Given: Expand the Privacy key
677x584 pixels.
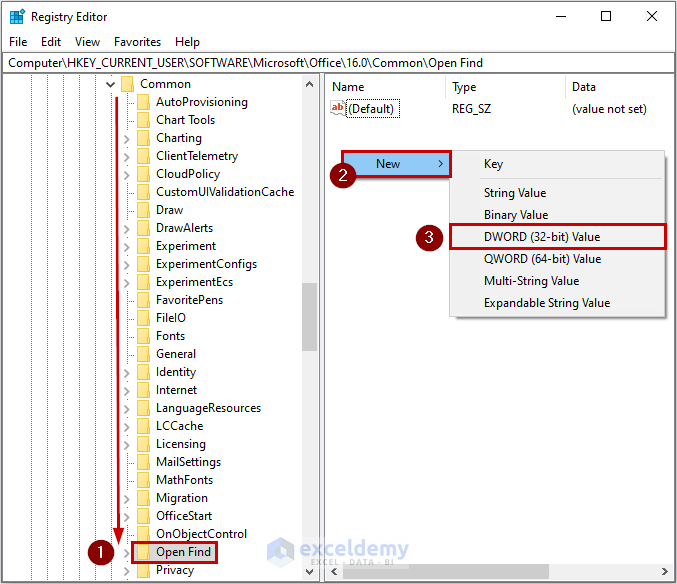Looking at the screenshot, I should pyautogui.click(x=127, y=571).
